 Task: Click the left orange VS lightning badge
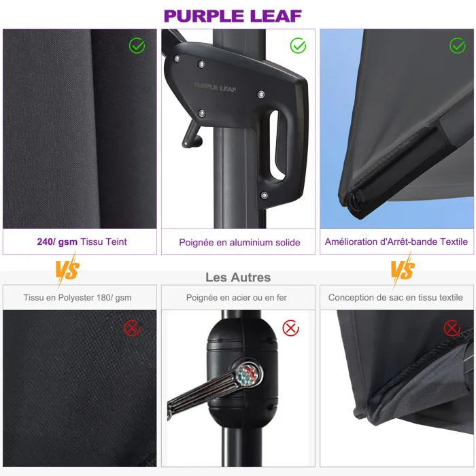[67, 269]
